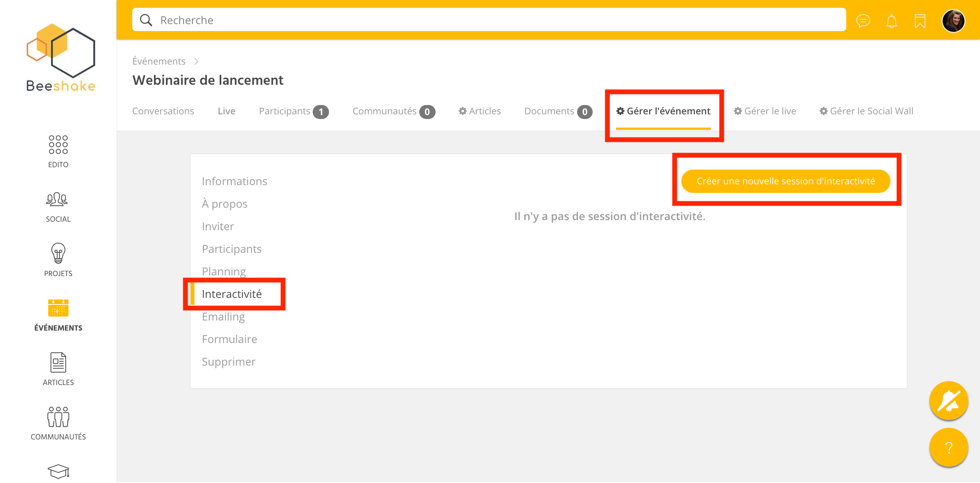Open the user profile avatar

[x=953, y=21]
